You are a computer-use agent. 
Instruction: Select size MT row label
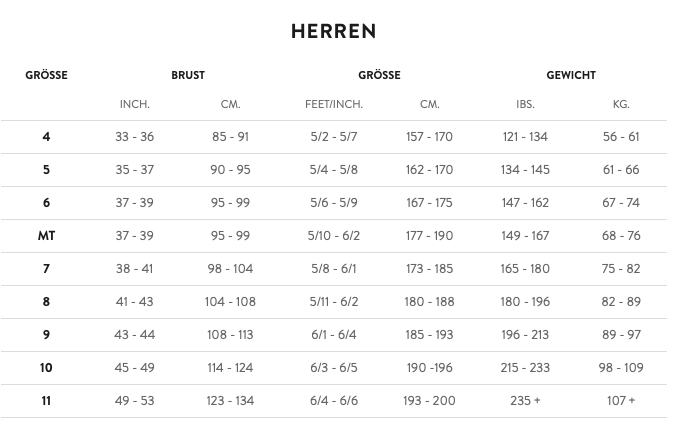click(46, 236)
